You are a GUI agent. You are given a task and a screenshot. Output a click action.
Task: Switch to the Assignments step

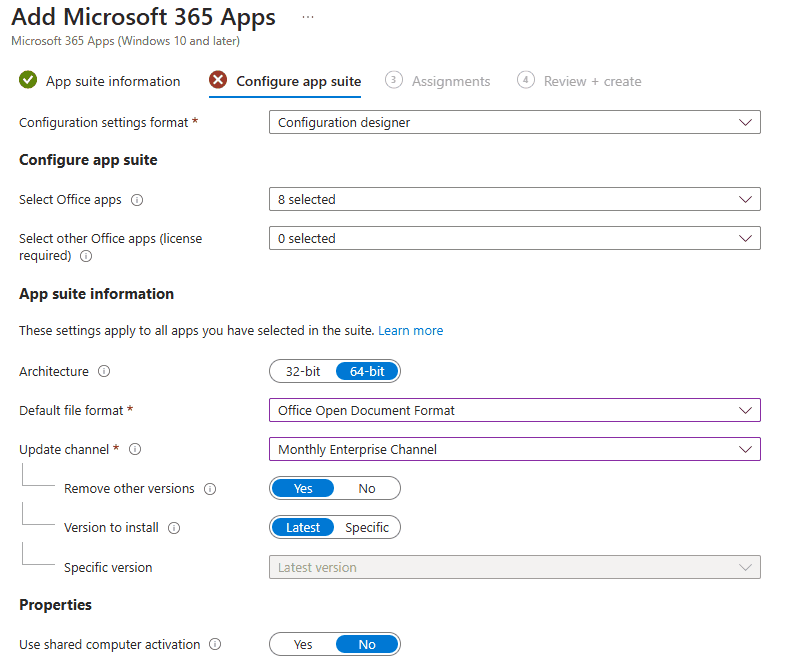450,81
